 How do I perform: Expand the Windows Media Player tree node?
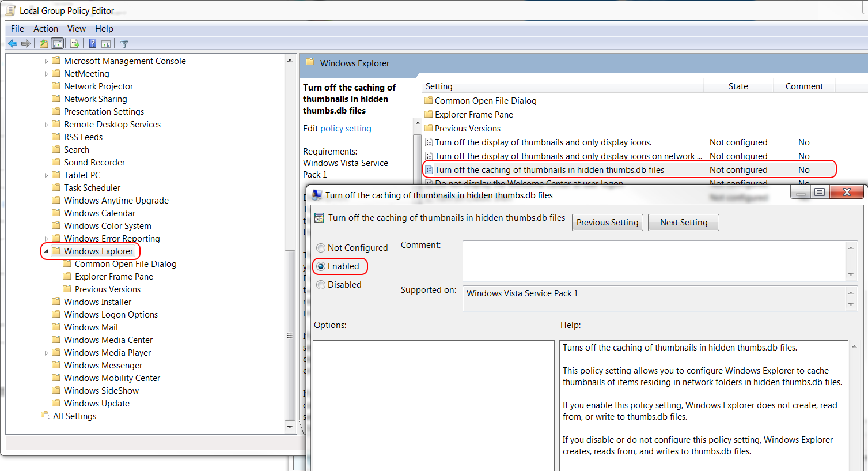tap(46, 353)
